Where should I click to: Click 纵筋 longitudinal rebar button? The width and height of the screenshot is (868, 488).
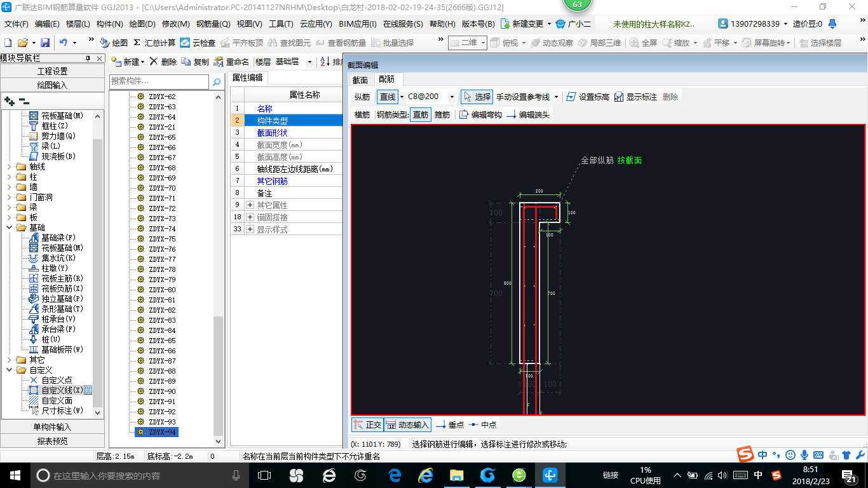(x=362, y=97)
